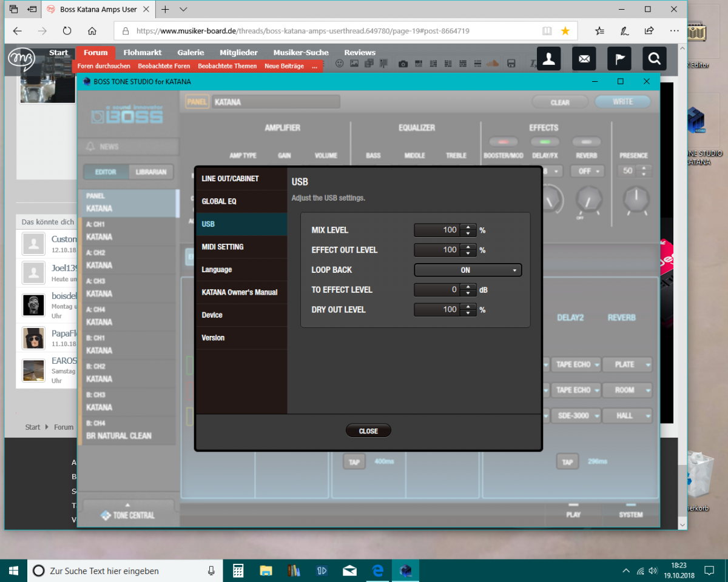
Task: Show hidden system tray icons
Action: (626, 570)
